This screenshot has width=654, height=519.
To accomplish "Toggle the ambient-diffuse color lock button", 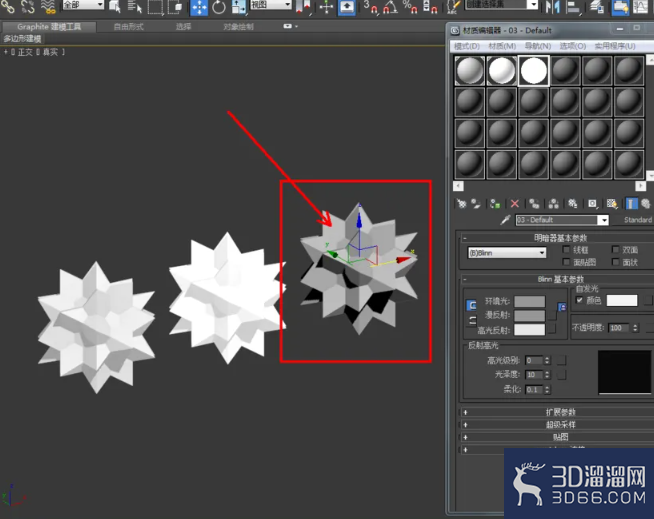I will [471, 305].
